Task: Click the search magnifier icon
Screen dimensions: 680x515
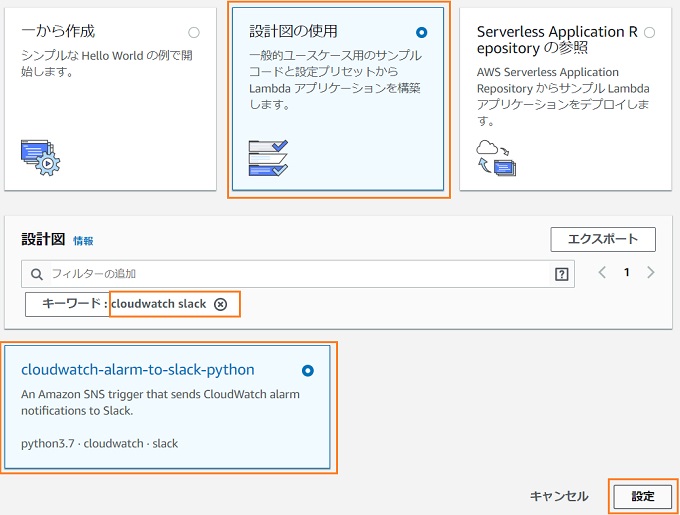Action: click(37, 274)
